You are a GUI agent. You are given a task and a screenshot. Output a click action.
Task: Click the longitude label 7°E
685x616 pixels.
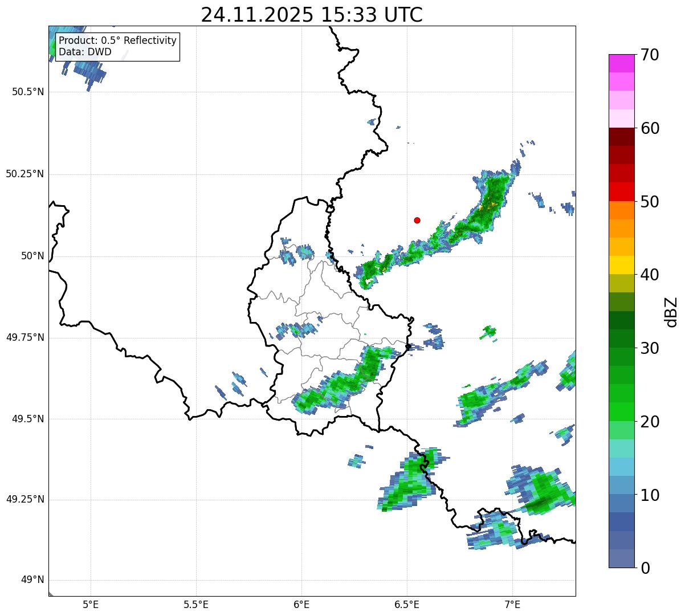[x=512, y=604]
